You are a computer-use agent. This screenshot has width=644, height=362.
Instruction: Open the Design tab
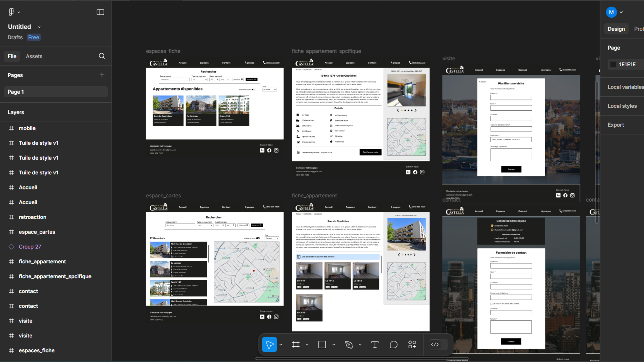pyautogui.click(x=616, y=29)
